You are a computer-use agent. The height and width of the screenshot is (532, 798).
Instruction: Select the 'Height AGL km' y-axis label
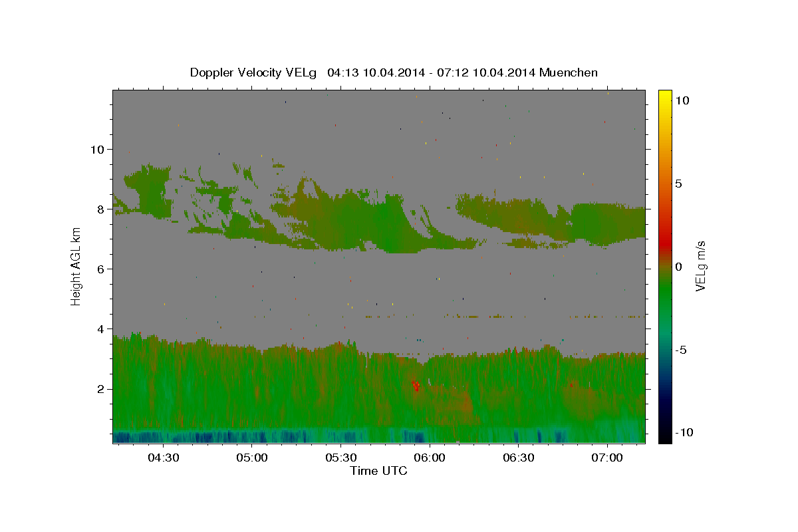(76, 267)
